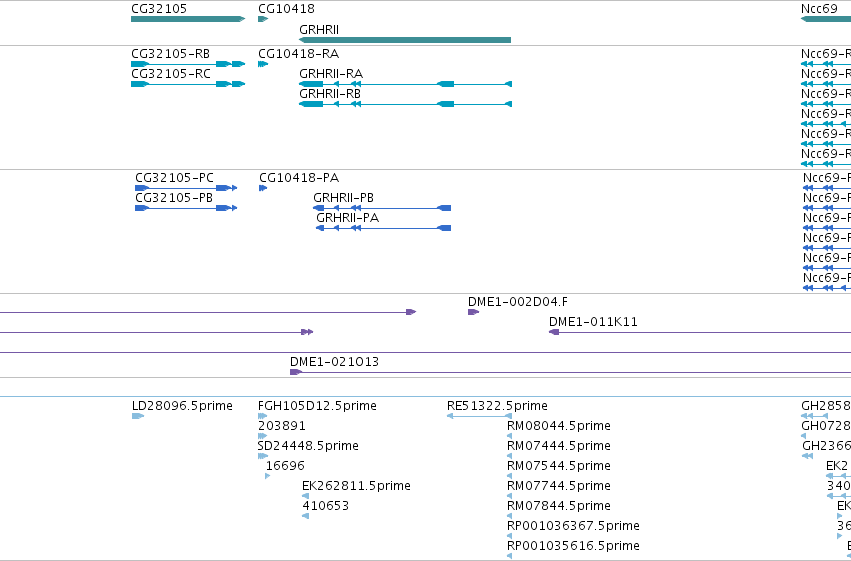Select the CG32105 gene arrow glyph
Image resolution: width=851 pixels, height=561 pixels.
pos(188,19)
